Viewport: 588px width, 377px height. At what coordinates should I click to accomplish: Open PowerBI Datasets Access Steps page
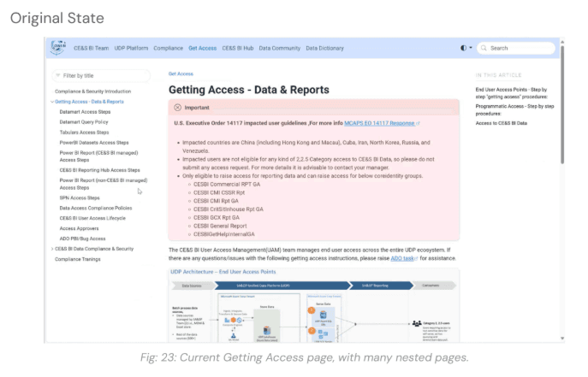[94, 143]
